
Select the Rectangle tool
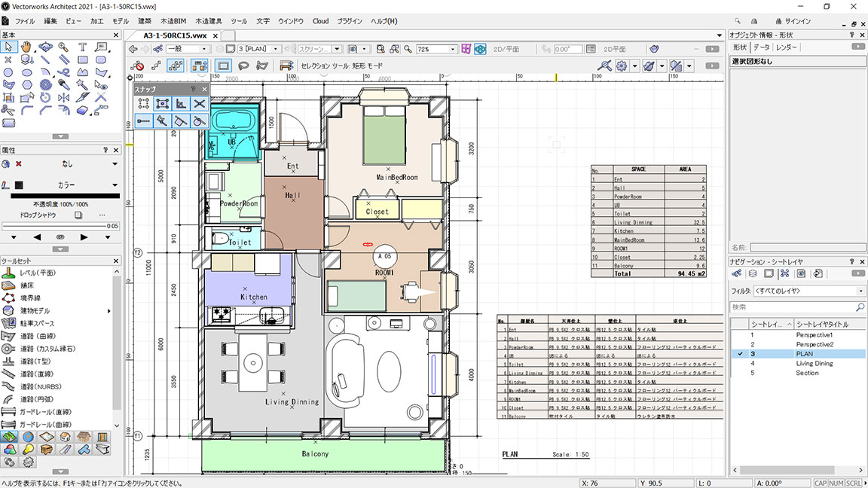pos(84,59)
